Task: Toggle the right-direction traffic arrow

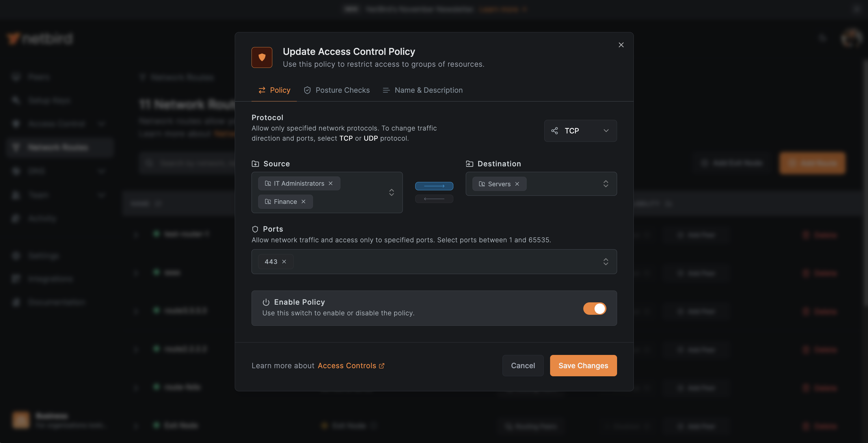Action: pyautogui.click(x=434, y=186)
